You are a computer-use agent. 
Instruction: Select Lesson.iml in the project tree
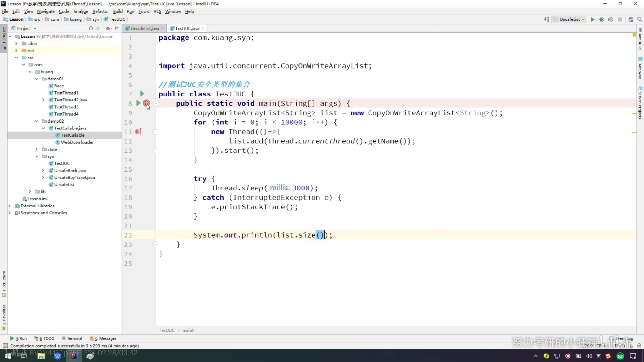click(37, 199)
